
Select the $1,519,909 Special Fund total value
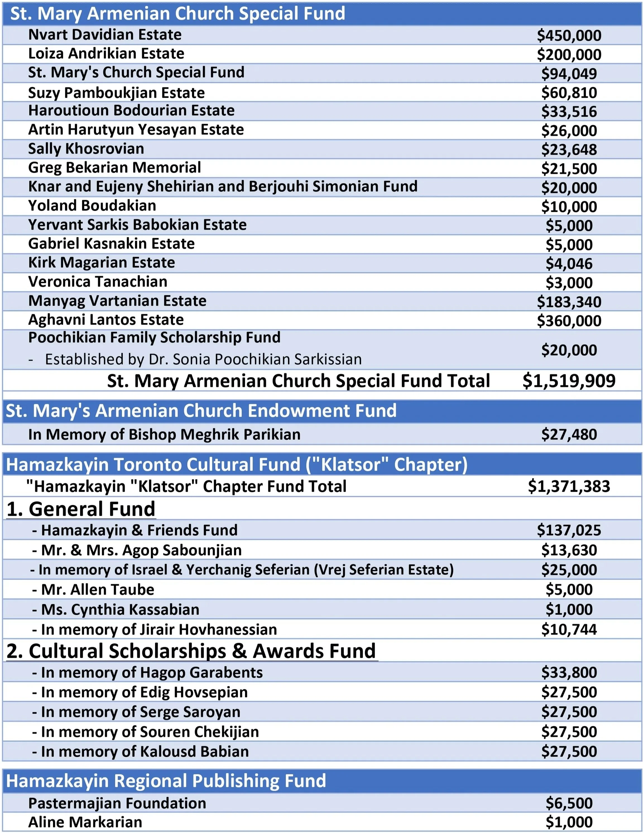568,381
